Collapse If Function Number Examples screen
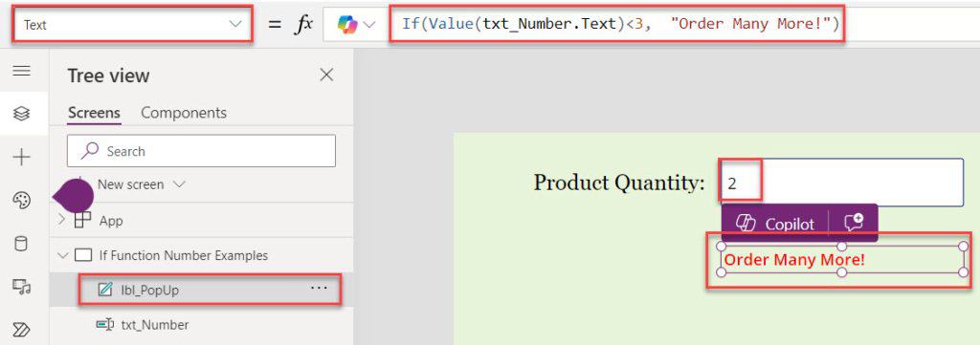The width and height of the screenshot is (980, 345). point(62,255)
